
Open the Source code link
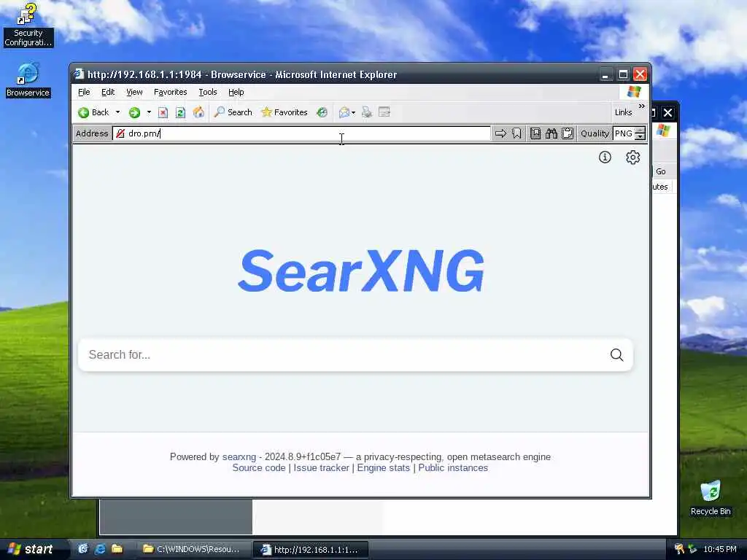pyautogui.click(x=259, y=467)
